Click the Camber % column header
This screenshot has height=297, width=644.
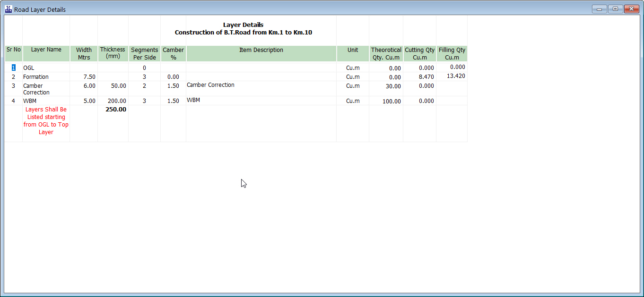173,53
